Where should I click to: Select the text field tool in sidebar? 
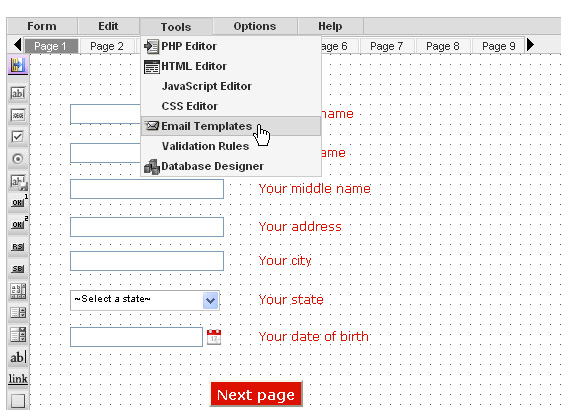(x=18, y=93)
